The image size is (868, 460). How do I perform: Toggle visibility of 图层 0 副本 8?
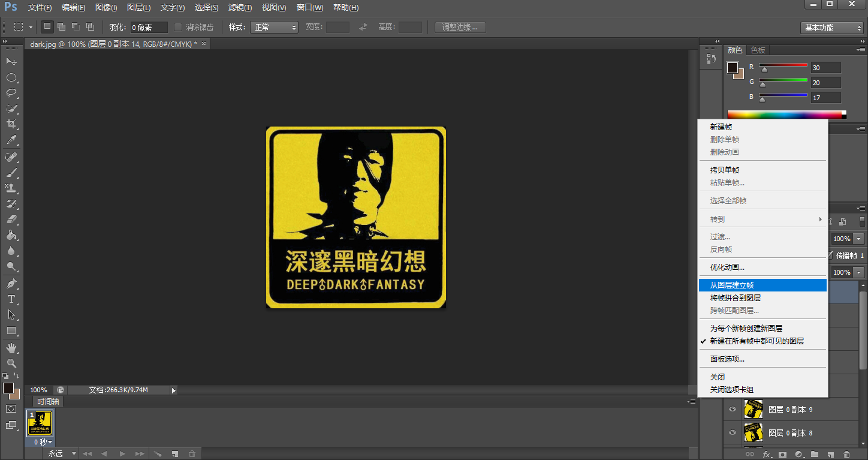pyautogui.click(x=733, y=432)
